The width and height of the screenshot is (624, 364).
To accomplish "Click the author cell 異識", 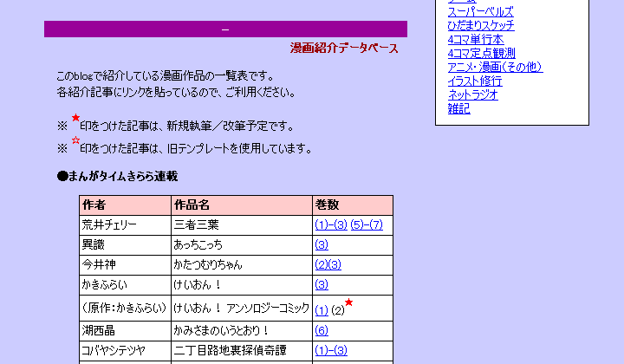I will tap(125, 245).
